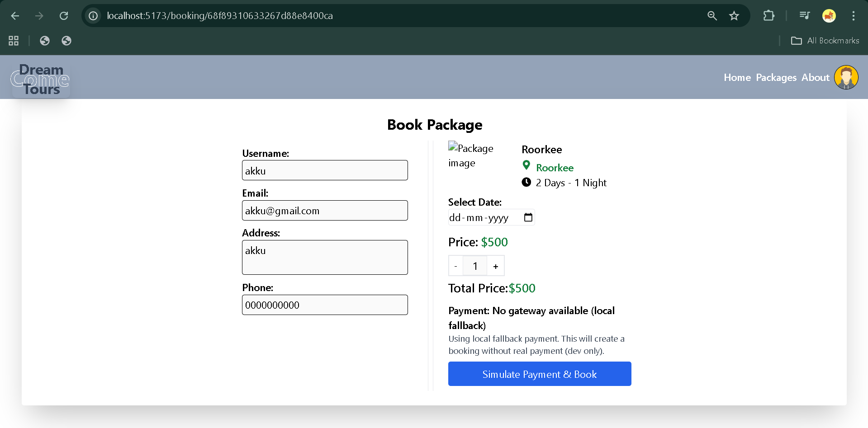The height and width of the screenshot is (428, 868).
Task: Open the Chrome three-dot menu
Action: pyautogui.click(x=853, y=16)
